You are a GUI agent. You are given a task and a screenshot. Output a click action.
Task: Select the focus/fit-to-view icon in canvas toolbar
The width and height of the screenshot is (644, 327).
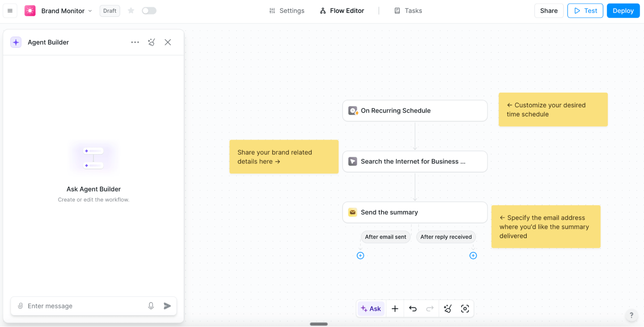[465, 308]
